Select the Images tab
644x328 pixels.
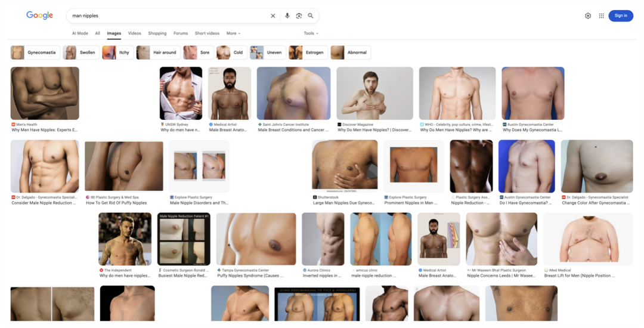(x=114, y=33)
